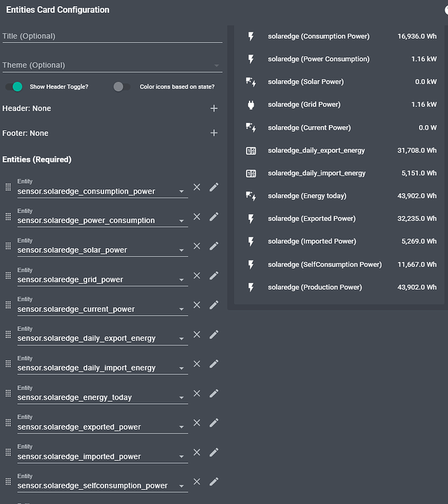This screenshot has width=448, height=504.
Task: Add a footer with the plus button
Action: coord(214,133)
